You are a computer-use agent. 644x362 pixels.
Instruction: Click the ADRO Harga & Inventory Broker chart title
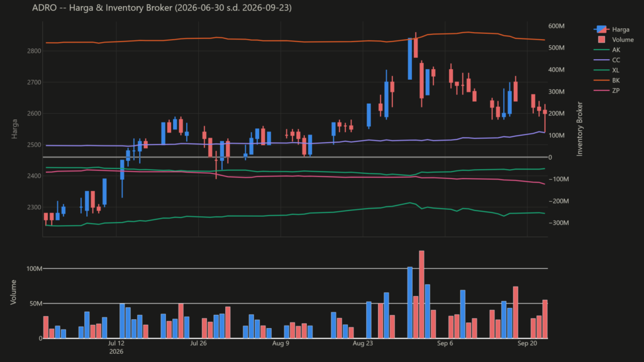tap(162, 8)
